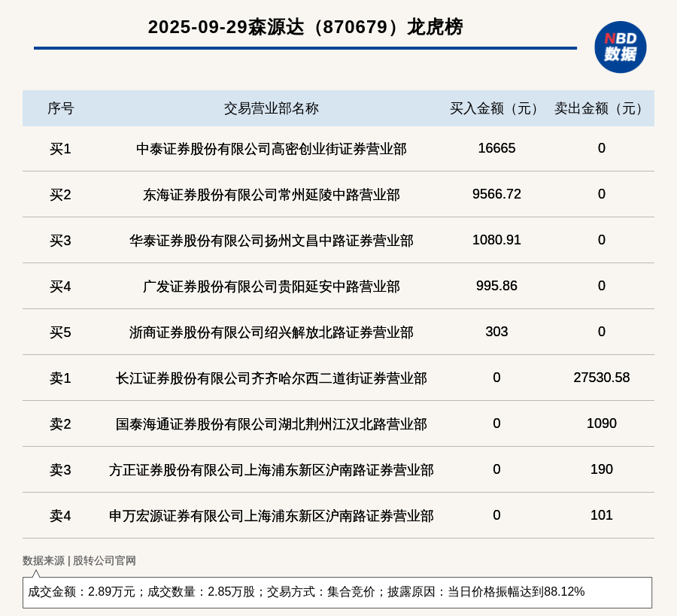
Task: Click the sell amount 27530.58 cell
Action: [x=601, y=378]
